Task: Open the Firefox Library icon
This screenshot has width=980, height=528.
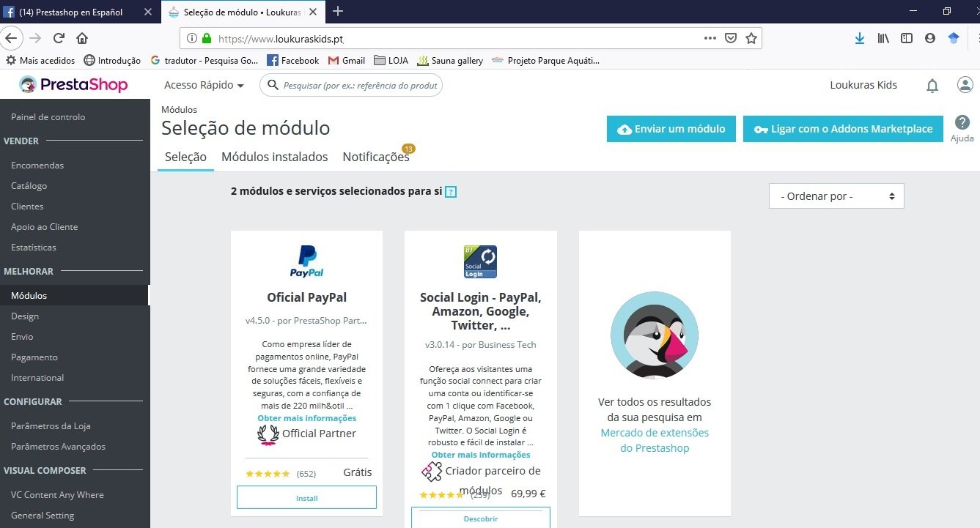Action: (x=883, y=38)
